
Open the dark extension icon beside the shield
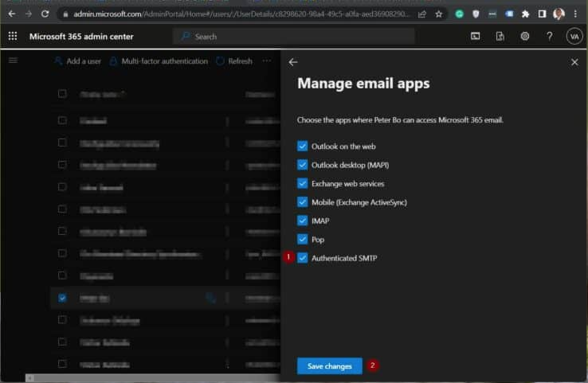pyautogui.click(x=492, y=14)
